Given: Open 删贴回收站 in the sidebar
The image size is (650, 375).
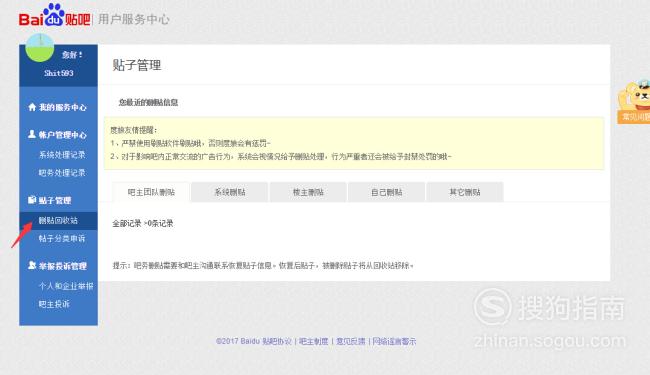Looking at the screenshot, I should [58, 220].
